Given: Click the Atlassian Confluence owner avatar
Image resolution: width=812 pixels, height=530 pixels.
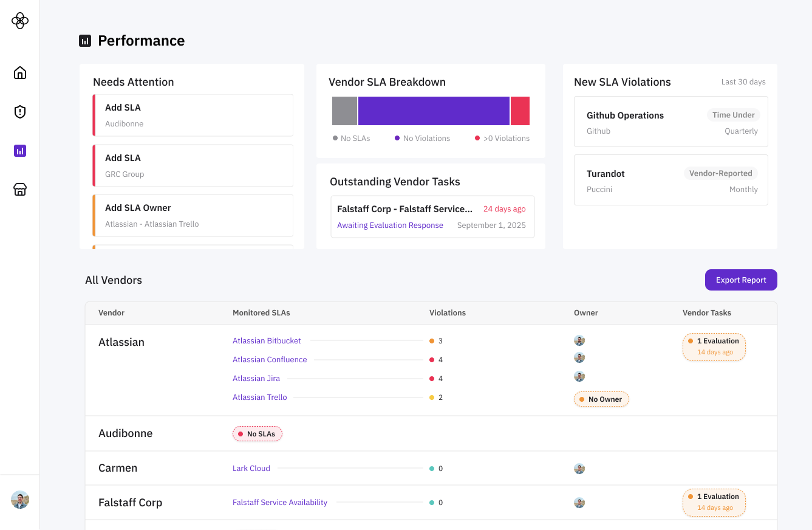Looking at the screenshot, I should pos(579,357).
